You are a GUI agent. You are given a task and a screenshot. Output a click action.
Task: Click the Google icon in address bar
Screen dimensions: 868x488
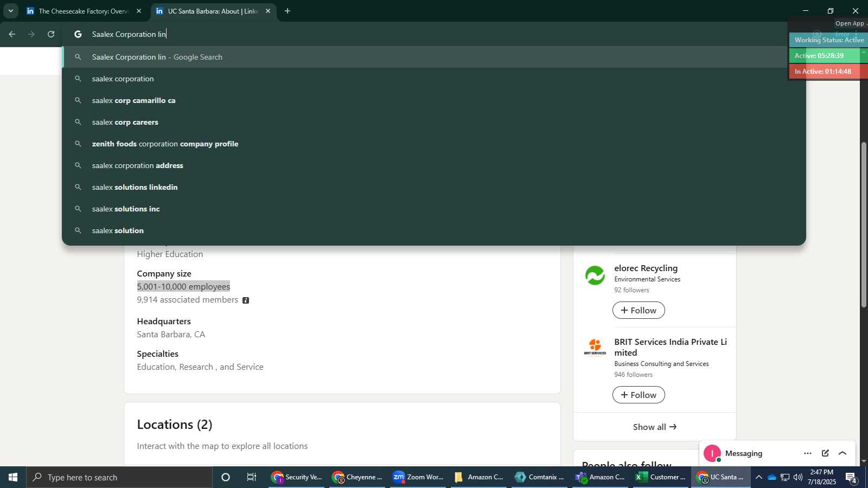point(78,34)
